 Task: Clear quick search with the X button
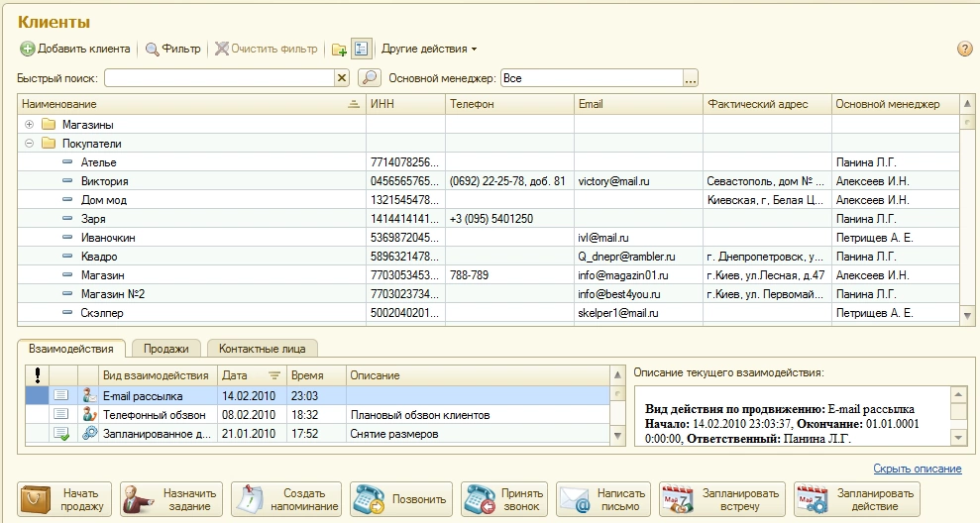342,77
